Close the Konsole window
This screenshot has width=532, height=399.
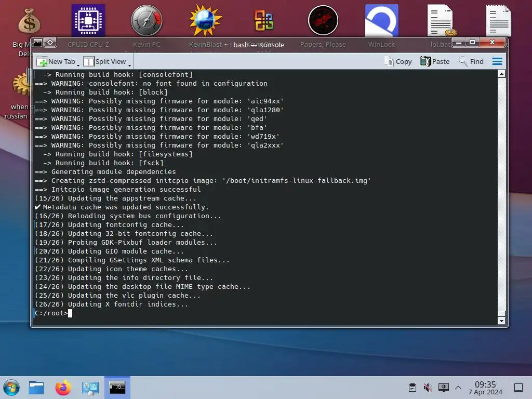(x=493, y=43)
